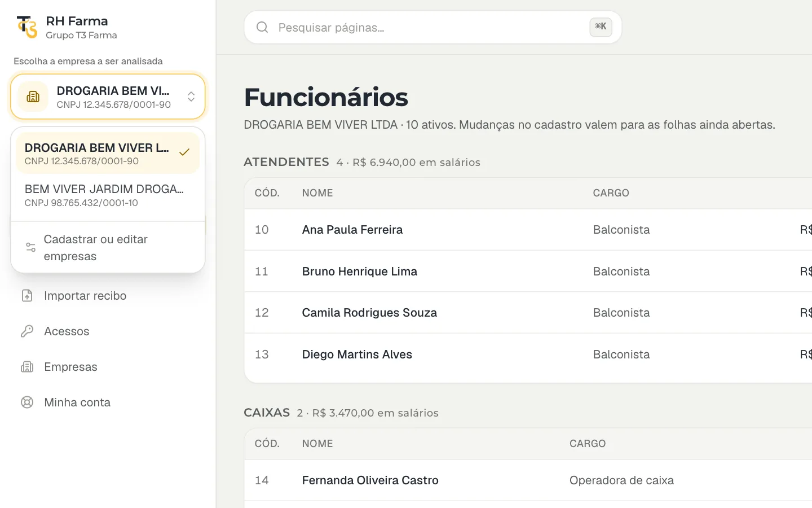Click the Importar recibo file icon
The height and width of the screenshot is (508, 812).
pyautogui.click(x=27, y=296)
